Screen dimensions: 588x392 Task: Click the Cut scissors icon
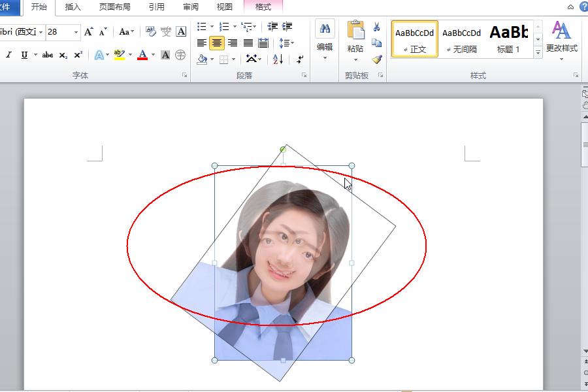tap(377, 27)
